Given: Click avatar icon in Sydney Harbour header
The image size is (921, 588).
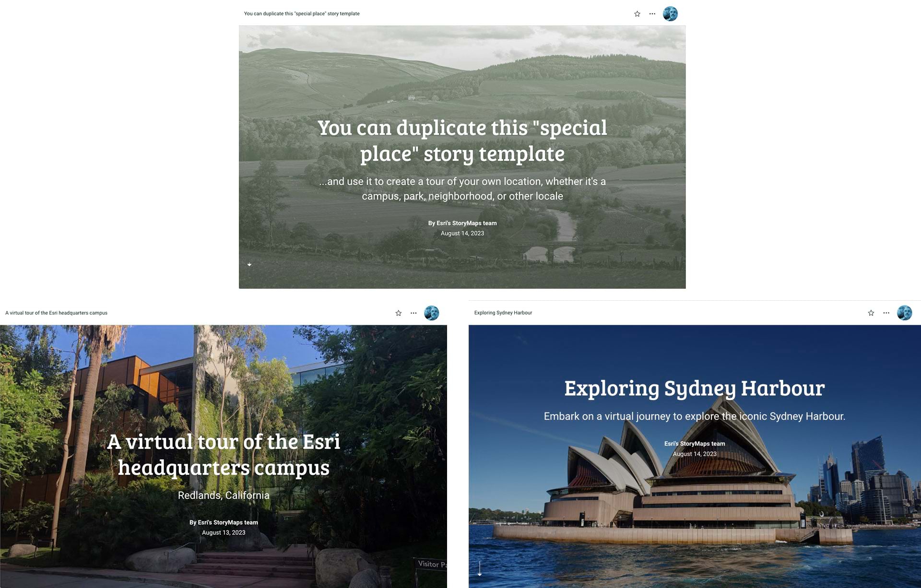Looking at the screenshot, I should [x=904, y=313].
